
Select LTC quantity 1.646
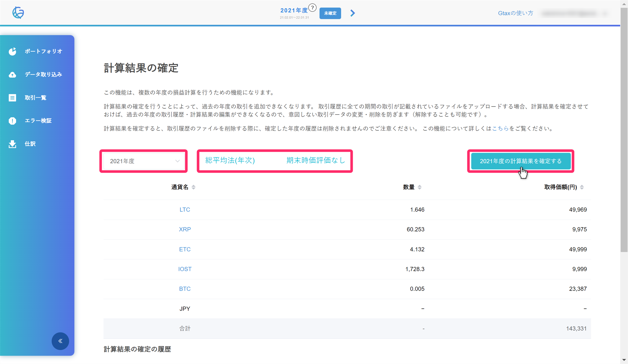[x=417, y=210]
